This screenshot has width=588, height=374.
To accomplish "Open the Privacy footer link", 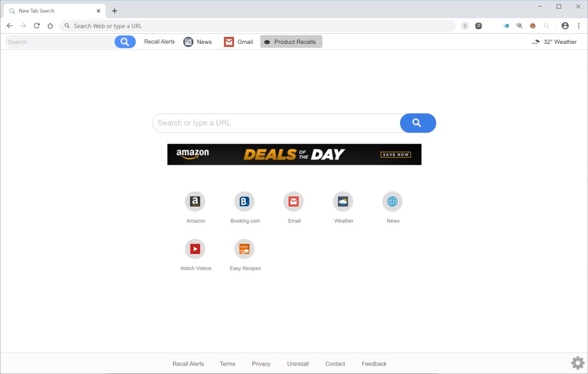I will coord(261,364).
